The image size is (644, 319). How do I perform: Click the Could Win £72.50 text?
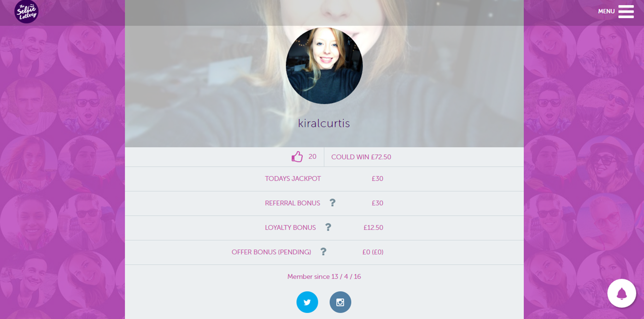[361, 157]
